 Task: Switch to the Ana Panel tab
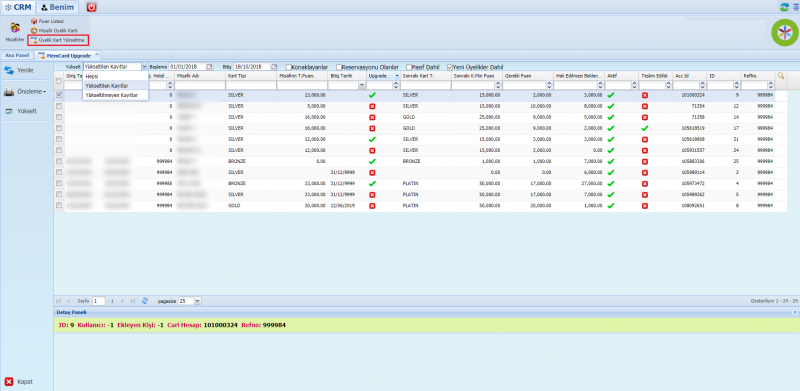click(14, 55)
